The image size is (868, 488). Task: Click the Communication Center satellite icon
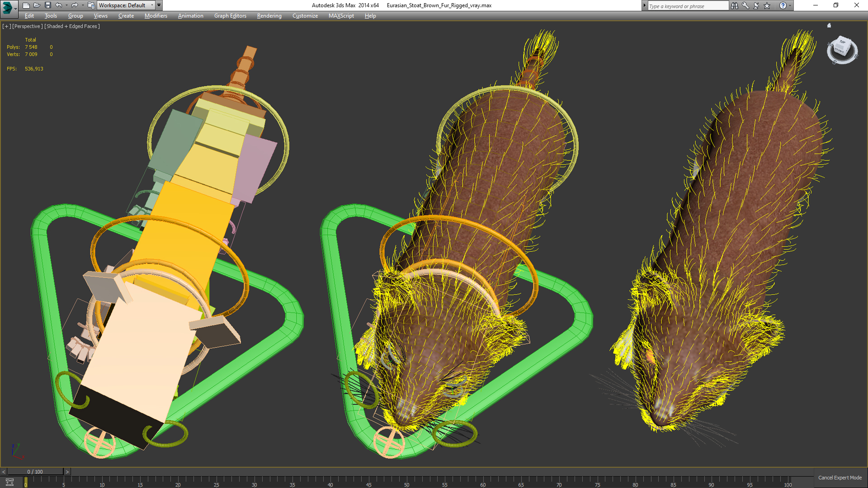coord(756,5)
